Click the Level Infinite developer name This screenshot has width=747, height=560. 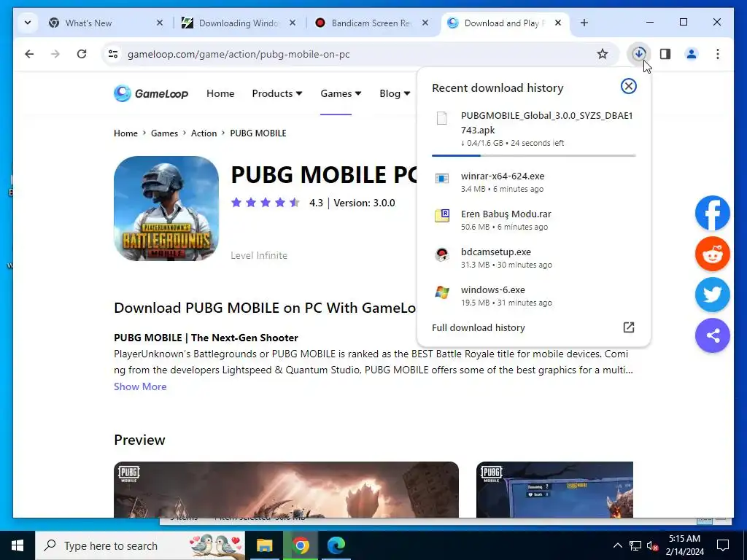(259, 256)
